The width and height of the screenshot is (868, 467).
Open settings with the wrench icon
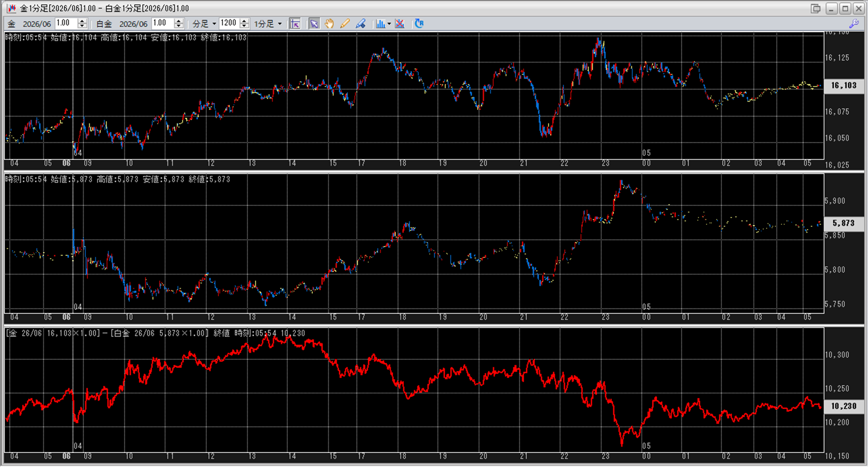[x=854, y=24]
